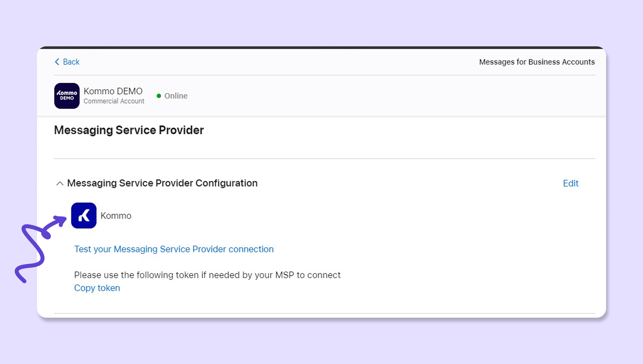Click the Messaging Service Provider Configuration section title
This screenshot has width=643, height=364.
click(162, 183)
